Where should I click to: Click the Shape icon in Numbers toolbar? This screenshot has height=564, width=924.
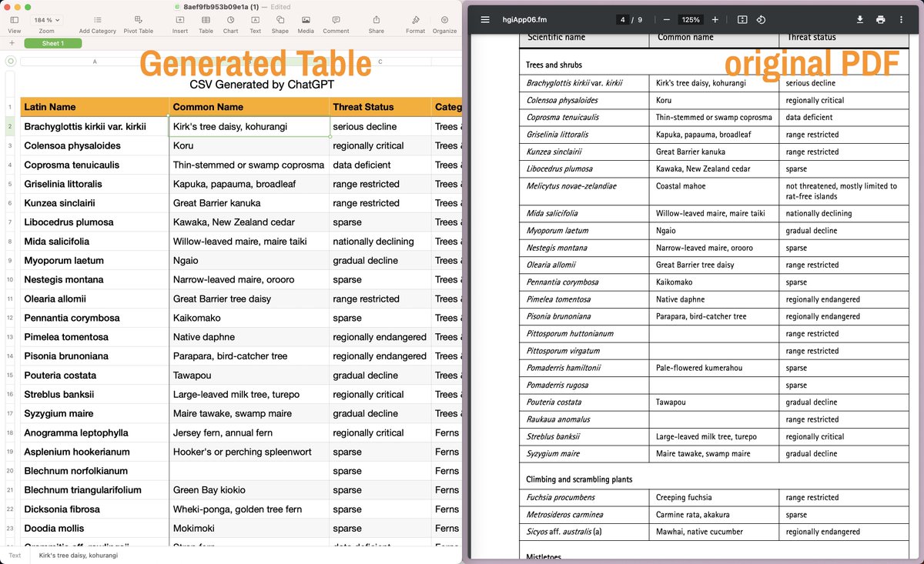(x=280, y=20)
